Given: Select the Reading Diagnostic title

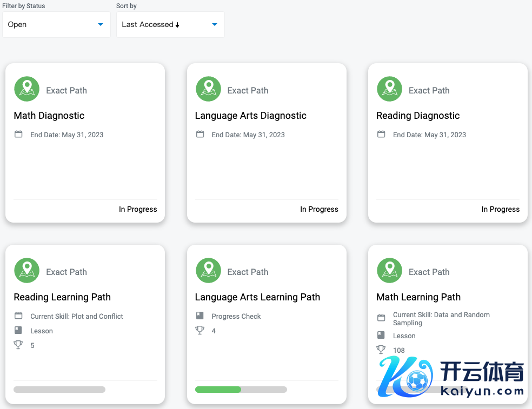Looking at the screenshot, I should (418, 116).
